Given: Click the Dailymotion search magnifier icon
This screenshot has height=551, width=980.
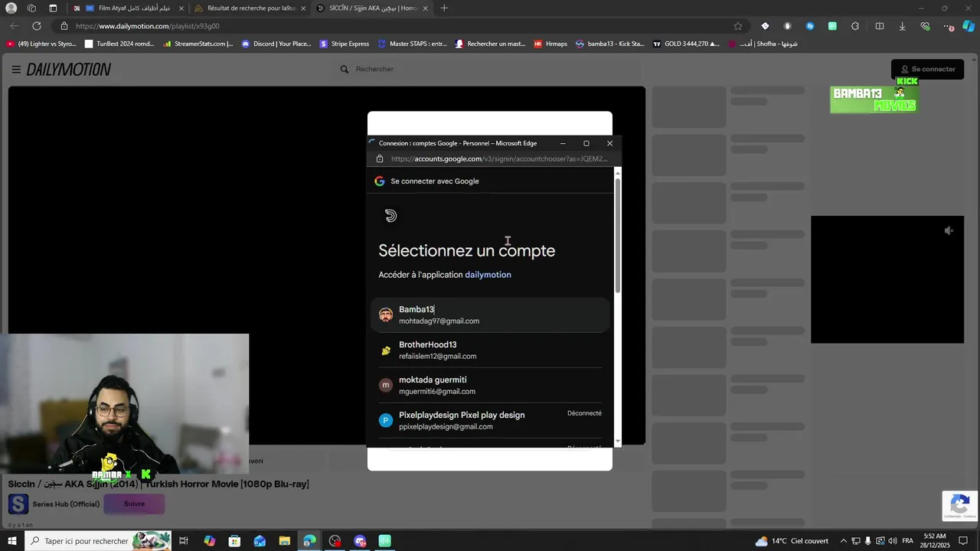Looking at the screenshot, I should click(x=345, y=69).
